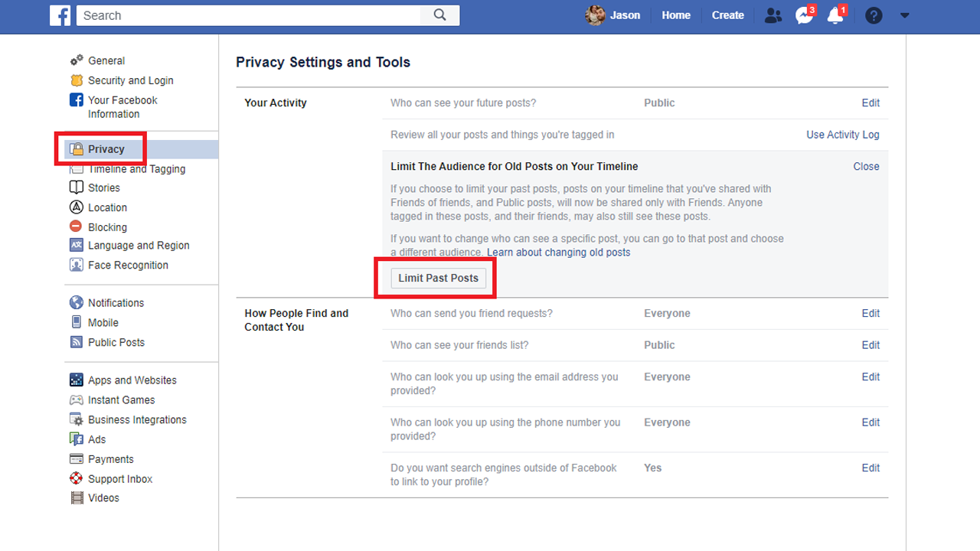Click the General gears icon
Image resolution: width=980 pixels, height=551 pixels.
coord(77,60)
